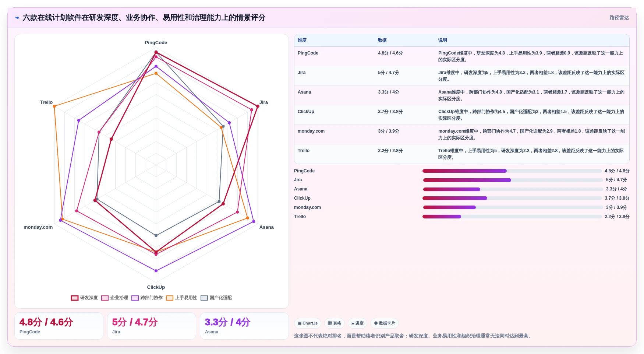Open the Jira 5分 / 4.7分 data card

pyautogui.click(x=152, y=326)
